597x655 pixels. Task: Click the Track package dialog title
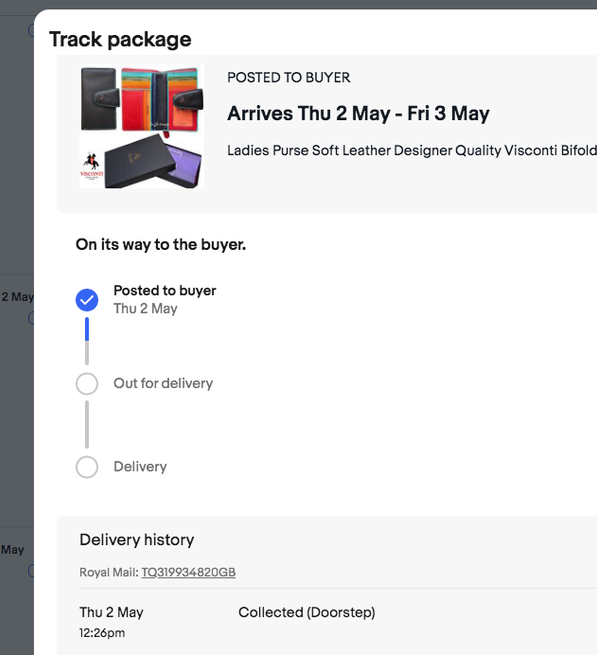120,40
